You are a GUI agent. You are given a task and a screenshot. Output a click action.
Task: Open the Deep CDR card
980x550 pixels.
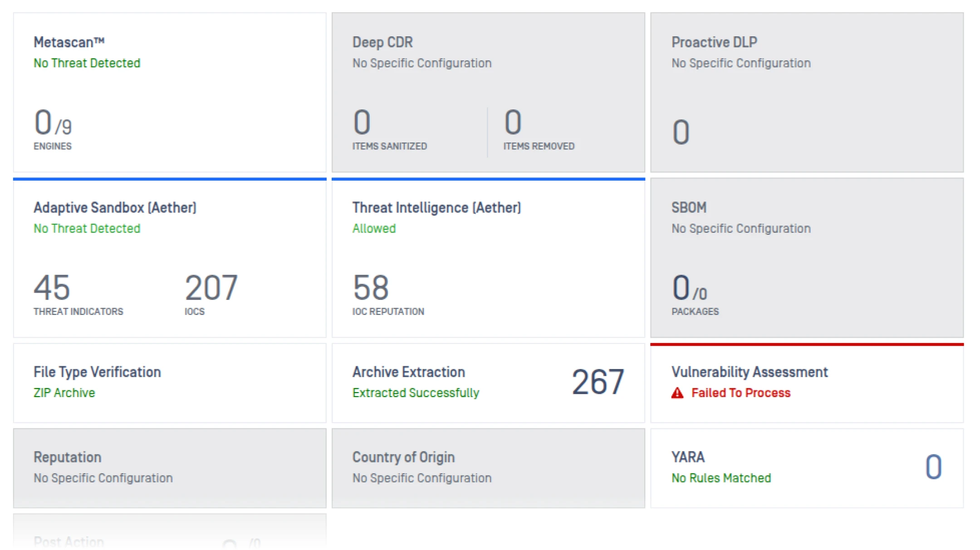pyautogui.click(x=488, y=93)
